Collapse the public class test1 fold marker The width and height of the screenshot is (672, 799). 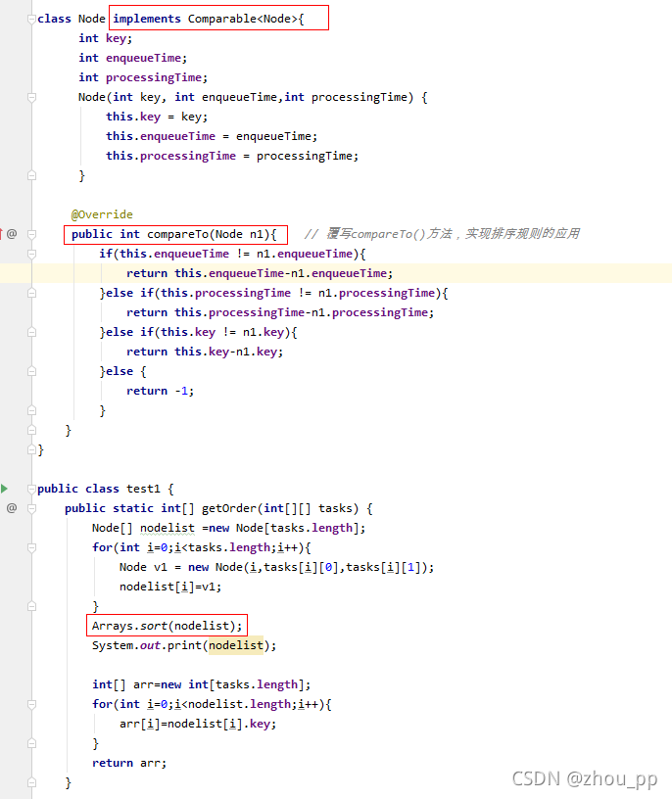pyautogui.click(x=31, y=489)
